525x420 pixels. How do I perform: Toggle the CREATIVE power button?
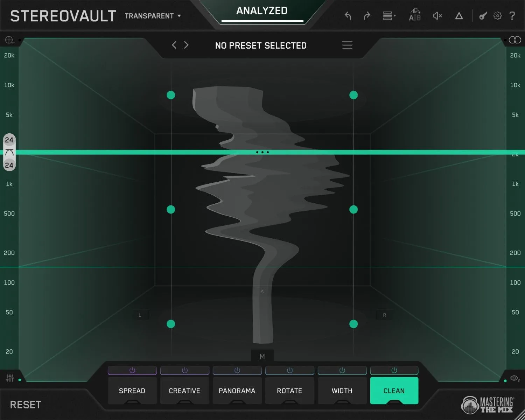pyautogui.click(x=185, y=370)
